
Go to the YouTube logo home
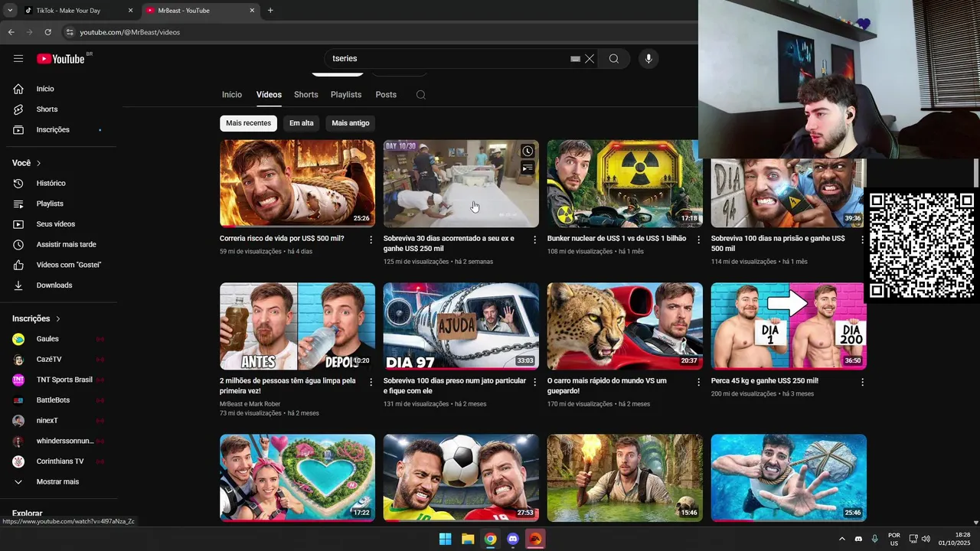[60, 59]
